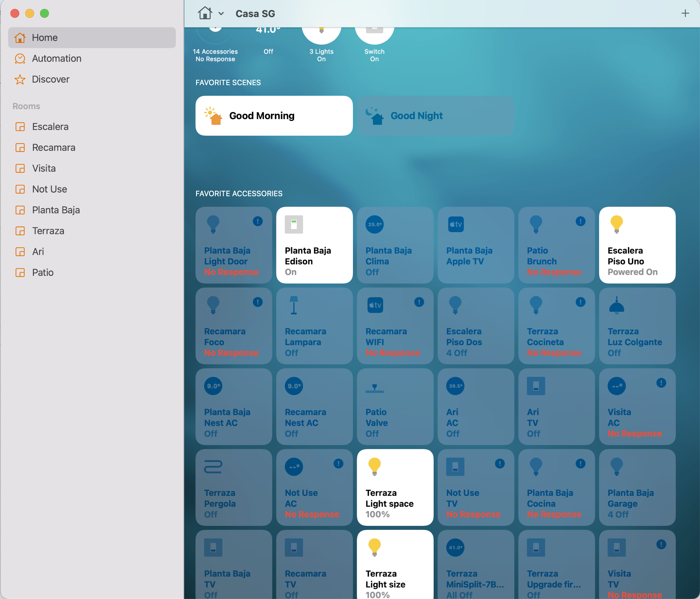
Task: Click the Good Morning sun-house icon
Action: pyautogui.click(x=213, y=116)
